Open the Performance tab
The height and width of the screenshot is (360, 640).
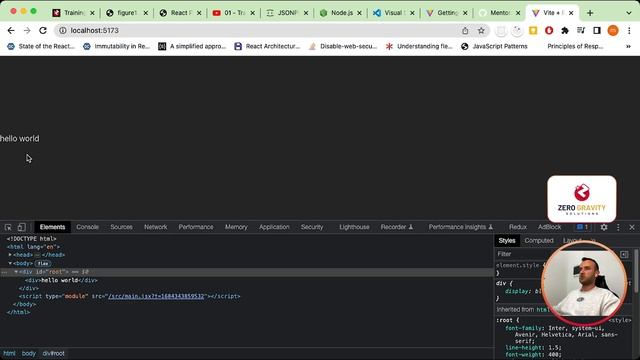coord(196,227)
